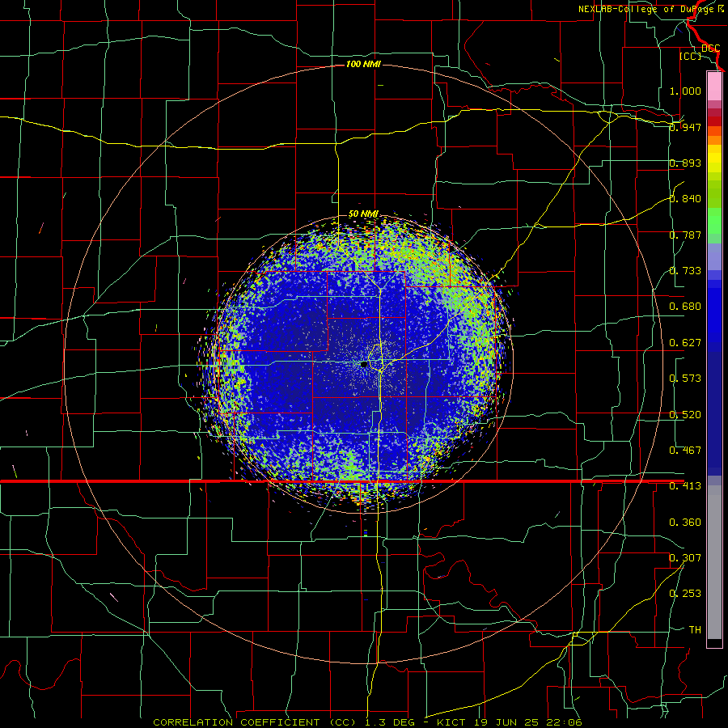728x728 pixels.
Task: Click the 0.467 legend value
Action: [685, 451]
